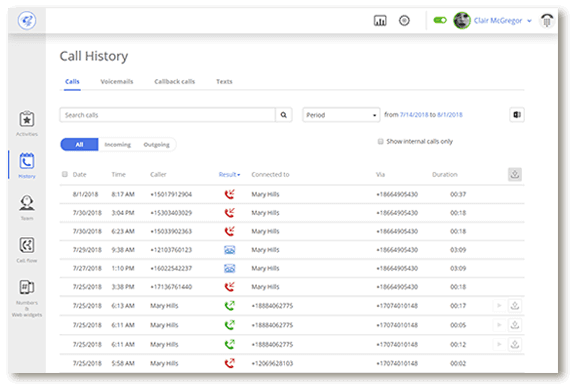Export calls with the Excel icon
The image size is (580, 385).
coord(517,115)
